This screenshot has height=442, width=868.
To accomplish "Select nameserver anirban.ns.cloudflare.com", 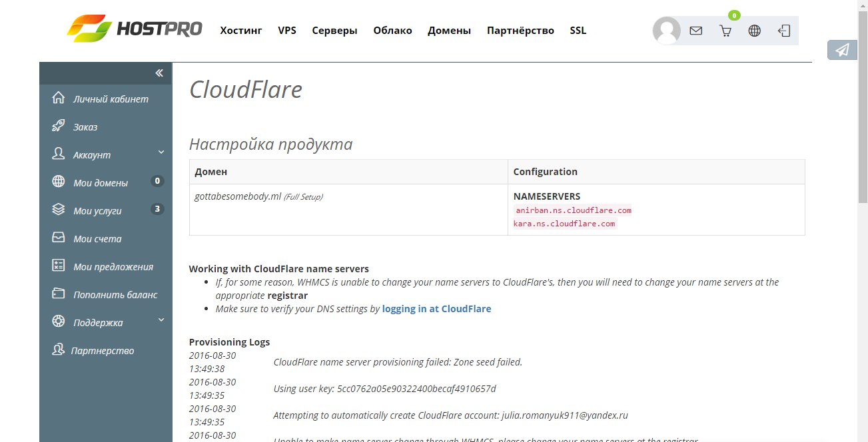I will [573, 210].
